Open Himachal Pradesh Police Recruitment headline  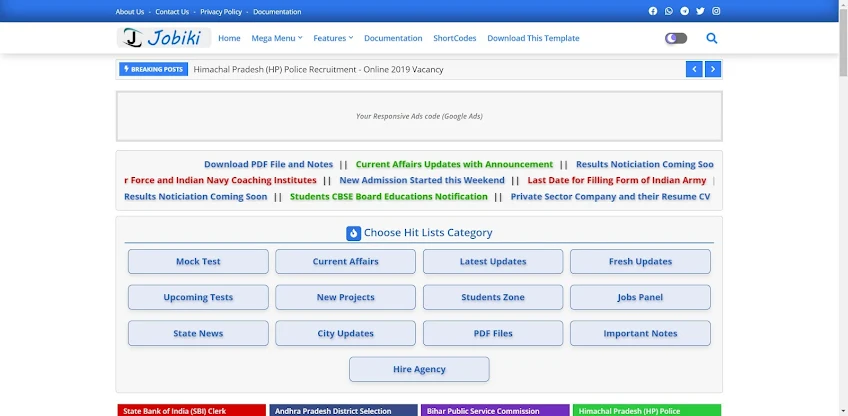[319, 69]
